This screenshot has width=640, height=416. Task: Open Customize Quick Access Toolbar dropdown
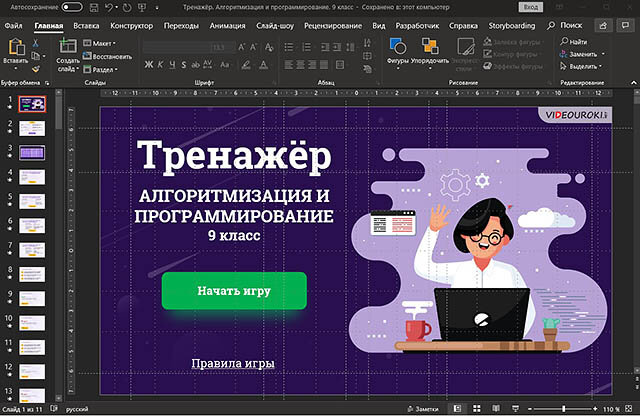click(x=157, y=8)
